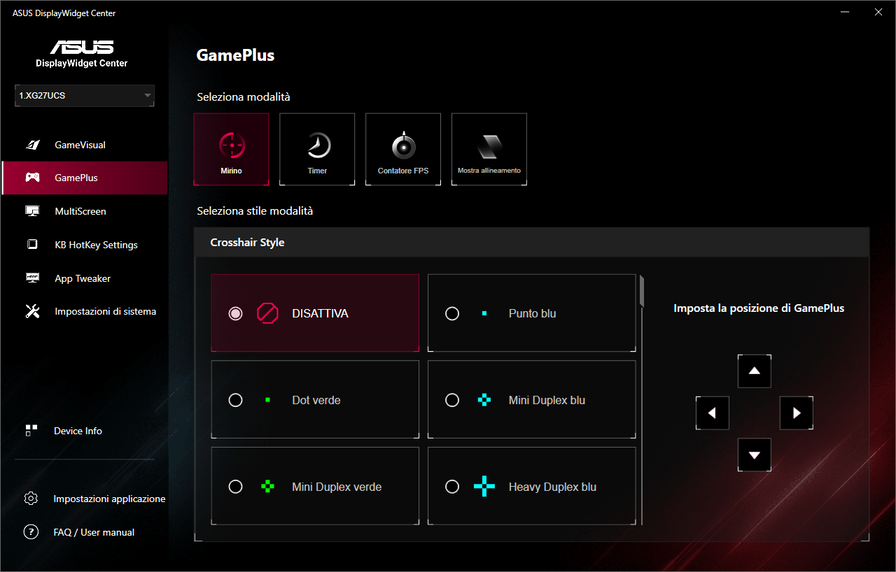Image resolution: width=896 pixels, height=572 pixels.
Task: Open the GameVisual menu item
Action: (85, 145)
